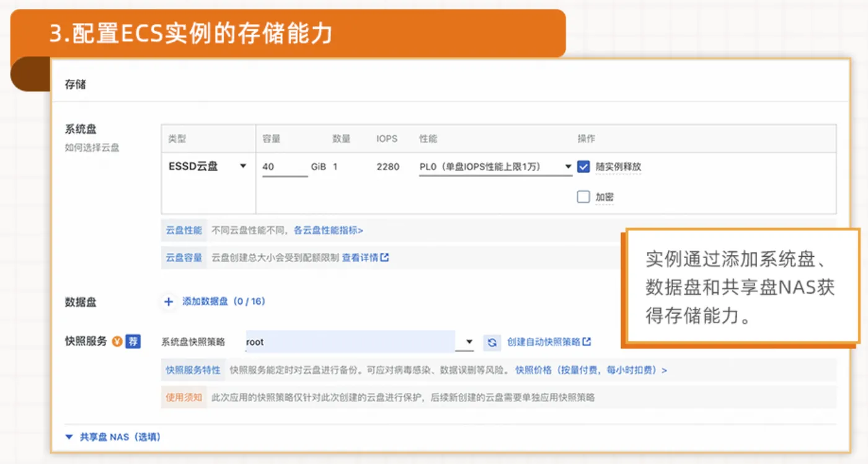
Task: Collapse the 共享盘 NAS section
Action: [69, 436]
